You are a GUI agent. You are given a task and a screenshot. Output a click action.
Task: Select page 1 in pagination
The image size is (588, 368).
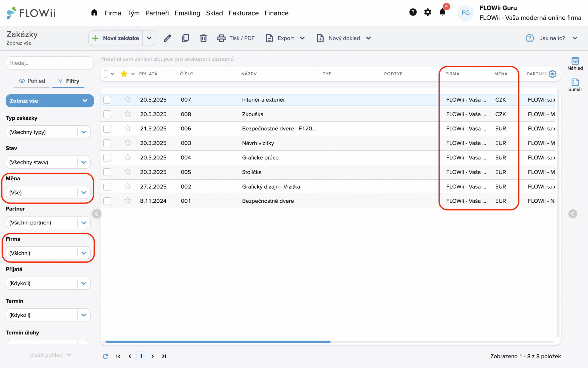tap(141, 356)
